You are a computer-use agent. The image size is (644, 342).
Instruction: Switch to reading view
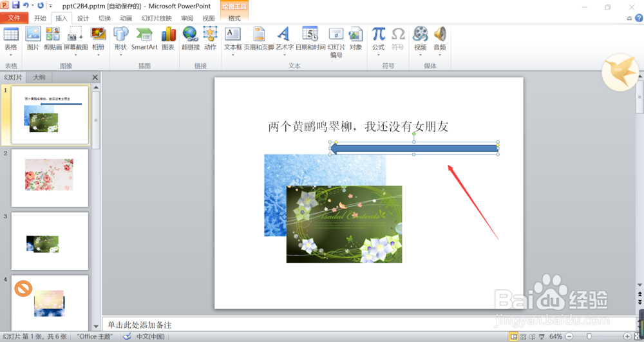pos(533,336)
